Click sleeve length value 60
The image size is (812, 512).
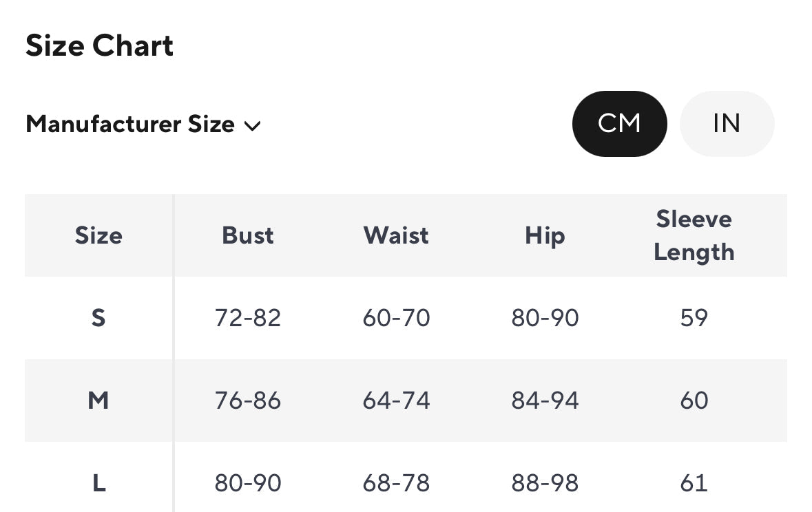694,401
